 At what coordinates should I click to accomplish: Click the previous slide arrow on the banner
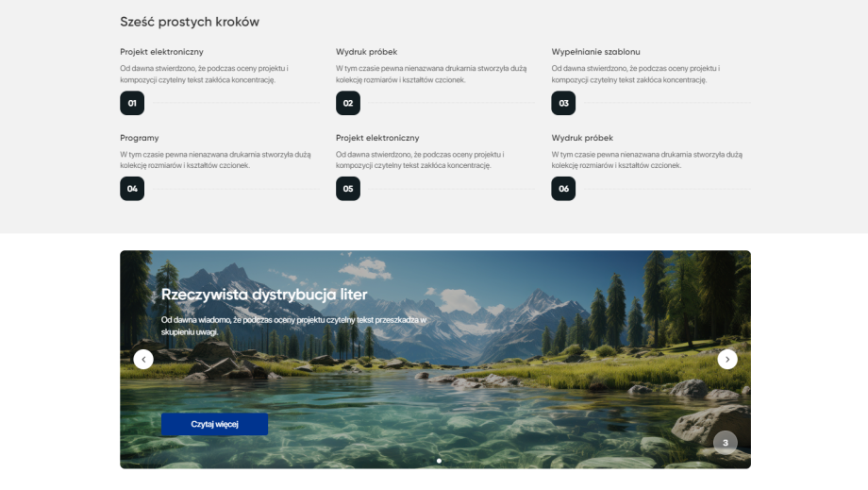pyautogui.click(x=143, y=359)
